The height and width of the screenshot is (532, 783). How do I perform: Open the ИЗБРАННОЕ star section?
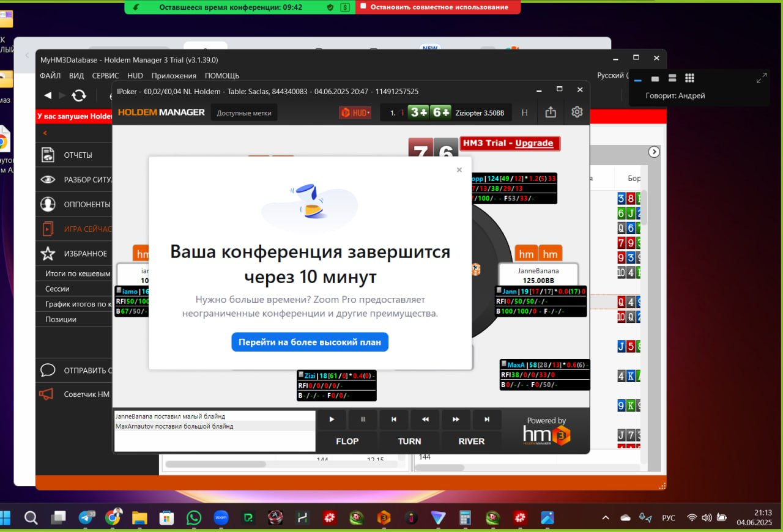pos(74,254)
